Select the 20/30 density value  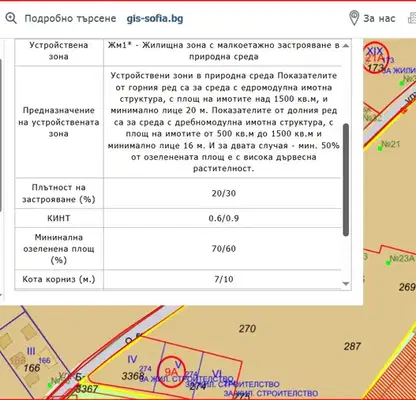point(224,193)
